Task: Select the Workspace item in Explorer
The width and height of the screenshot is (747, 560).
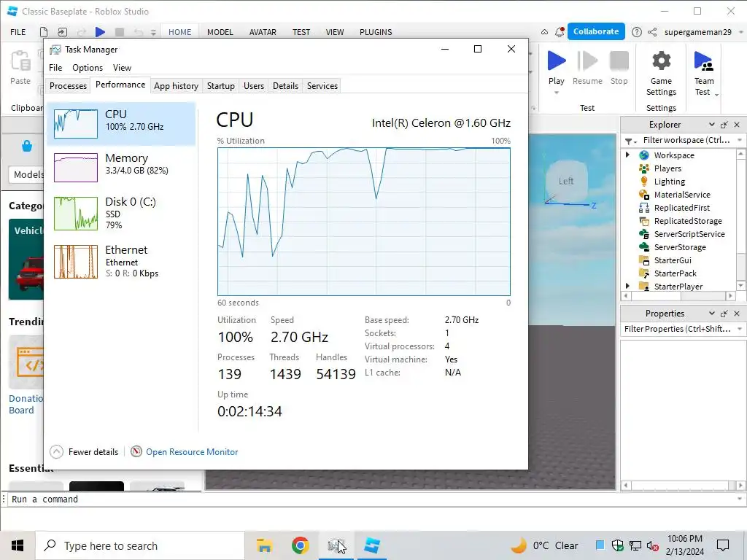Action: click(673, 155)
